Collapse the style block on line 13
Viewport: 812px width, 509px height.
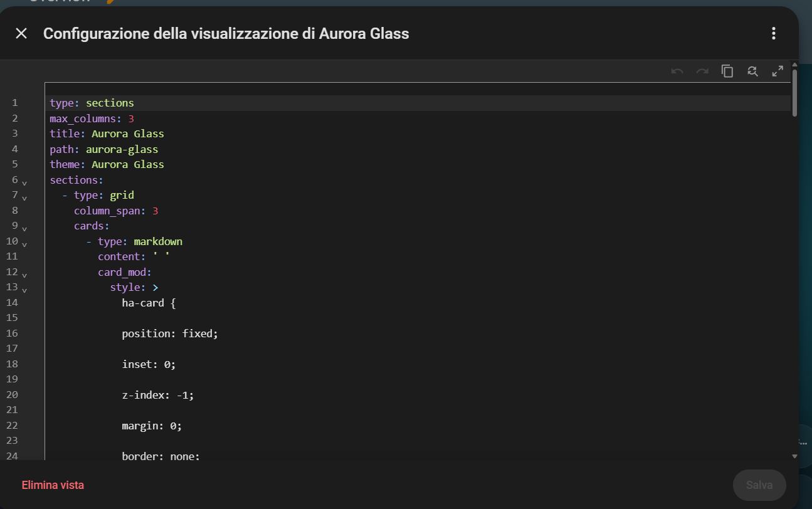coord(24,290)
